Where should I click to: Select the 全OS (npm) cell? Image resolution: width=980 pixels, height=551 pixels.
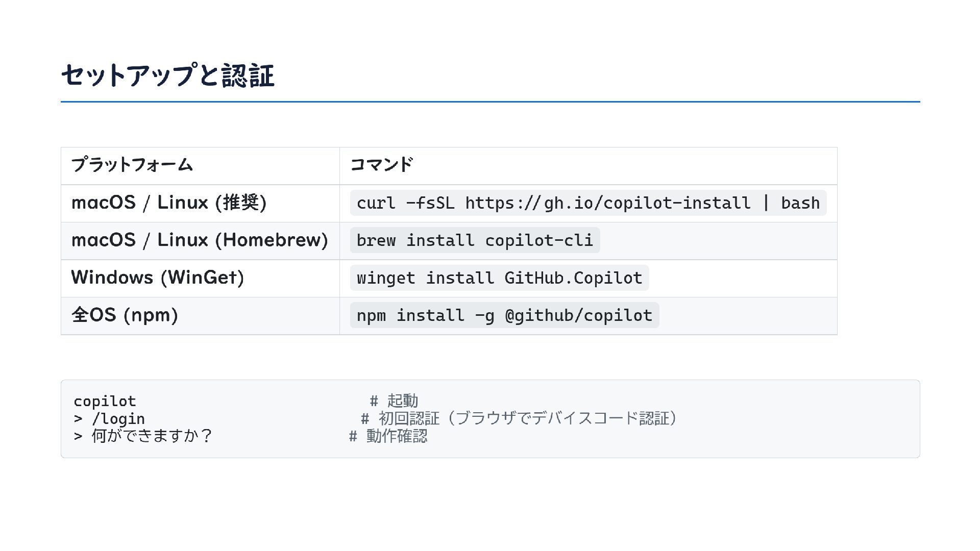click(x=125, y=315)
